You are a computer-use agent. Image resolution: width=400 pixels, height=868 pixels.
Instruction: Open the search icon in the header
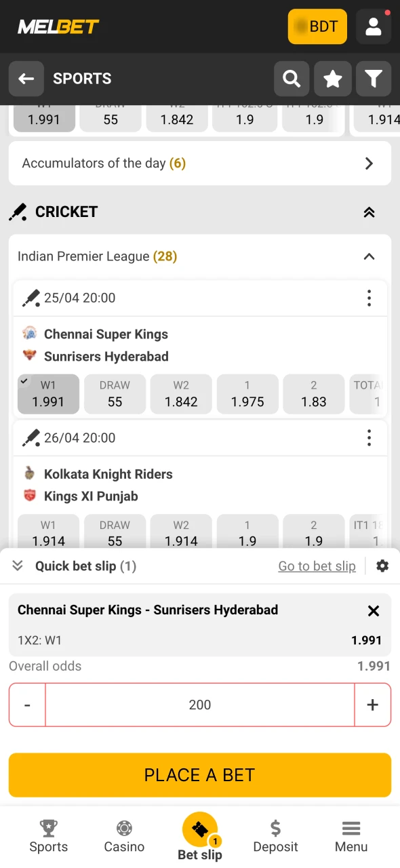[x=292, y=79]
